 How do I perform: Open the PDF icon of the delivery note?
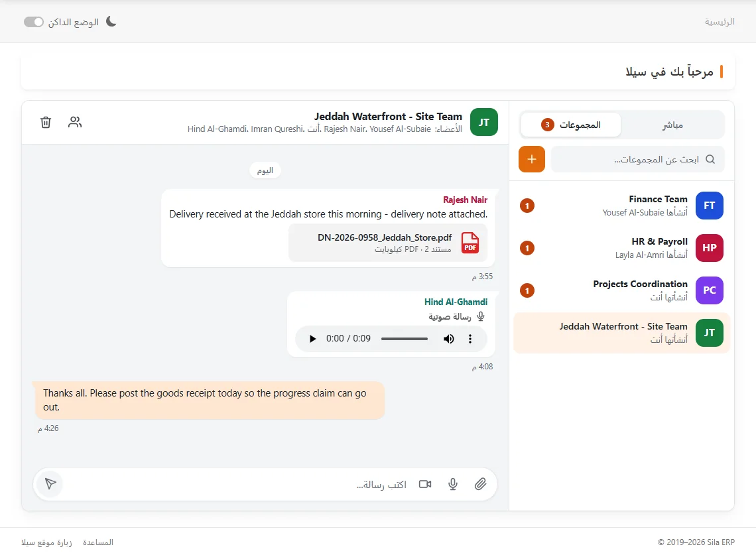[x=470, y=243]
